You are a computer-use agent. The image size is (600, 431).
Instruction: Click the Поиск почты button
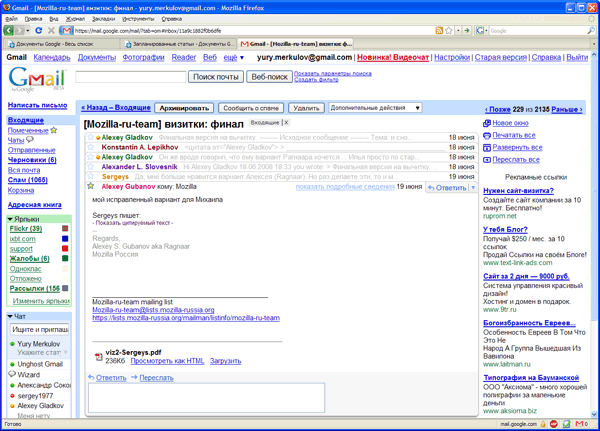coord(216,77)
